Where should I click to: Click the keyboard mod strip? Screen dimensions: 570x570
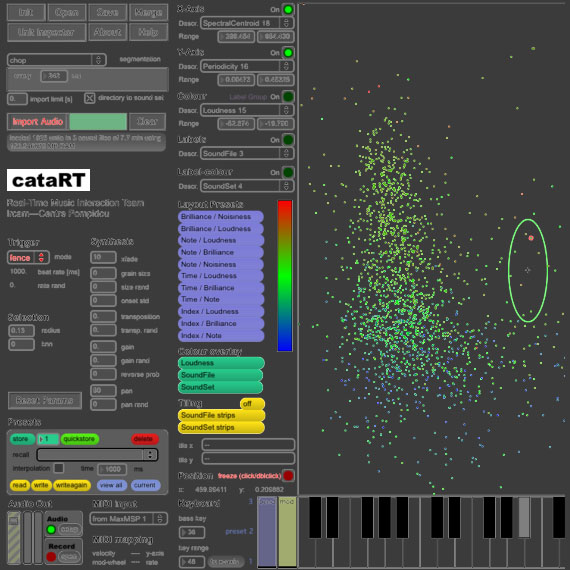click(288, 531)
